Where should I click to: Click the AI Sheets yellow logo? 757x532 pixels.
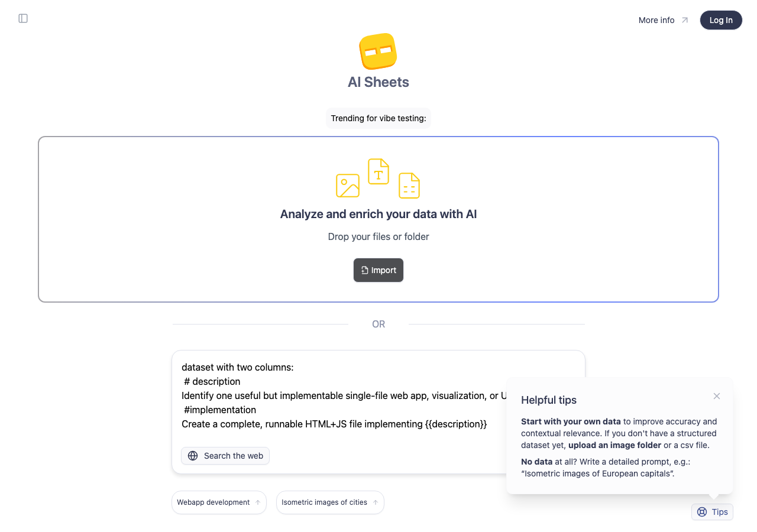[x=378, y=51]
